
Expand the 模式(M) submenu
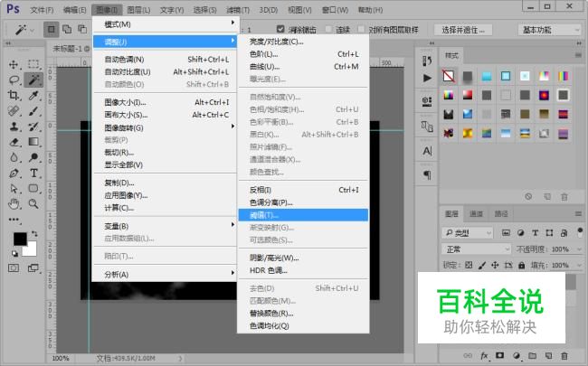click(x=165, y=24)
